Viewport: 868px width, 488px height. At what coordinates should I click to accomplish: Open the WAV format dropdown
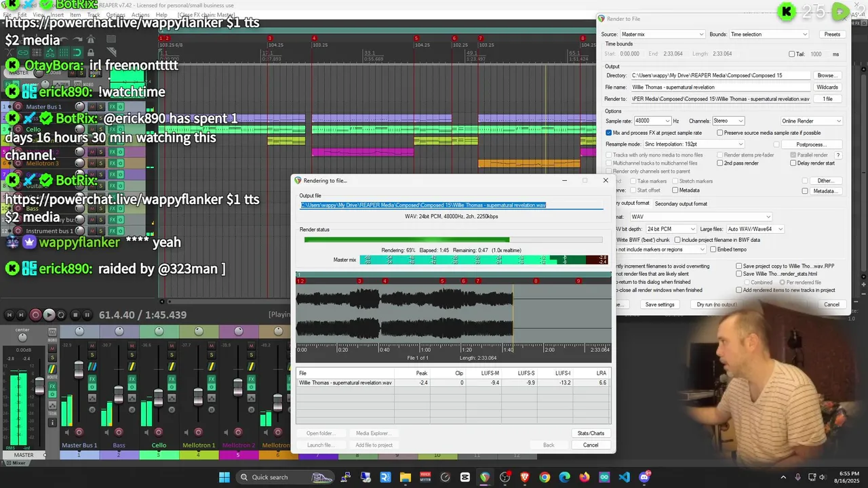701,217
